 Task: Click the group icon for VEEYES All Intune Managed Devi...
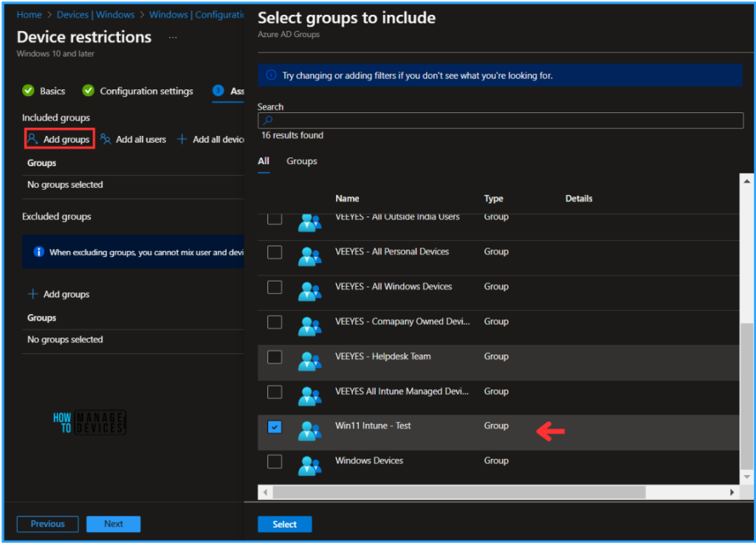(x=309, y=396)
